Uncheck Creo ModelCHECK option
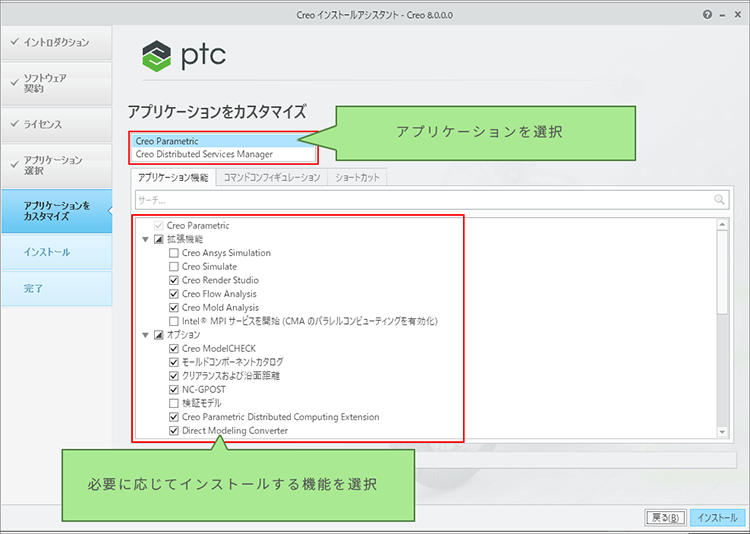This screenshot has width=750, height=534. pyautogui.click(x=174, y=348)
